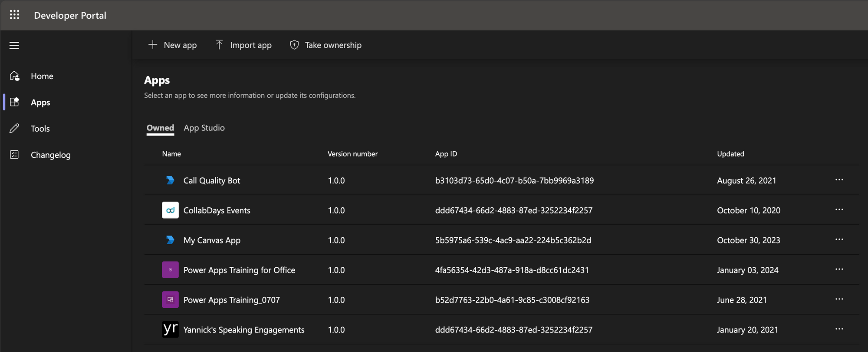This screenshot has width=868, height=352.
Task: Click the Import app button
Action: pyautogui.click(x=243, y=45)
